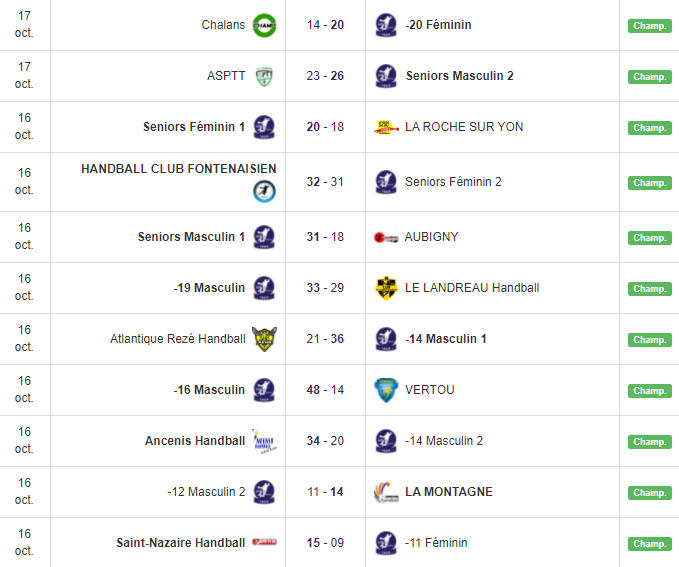Click the AUBIGNY team logo
679x567 pixels.
[x=386, y=237]
